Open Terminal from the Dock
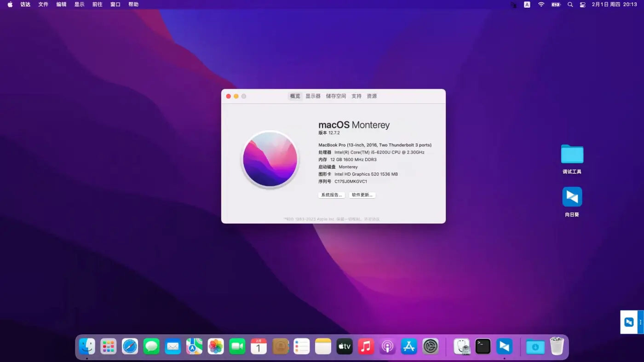The height and width of the screenshot is (362, 644). (x=483, y=346)
